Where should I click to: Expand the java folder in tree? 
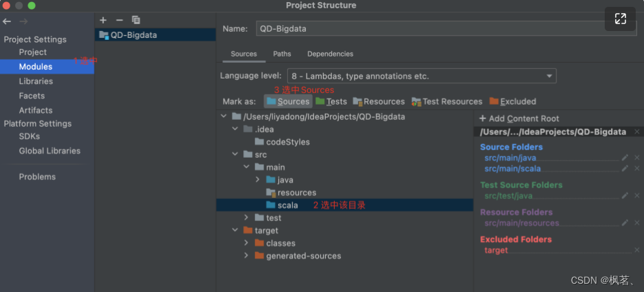click(x=258, y=180)
